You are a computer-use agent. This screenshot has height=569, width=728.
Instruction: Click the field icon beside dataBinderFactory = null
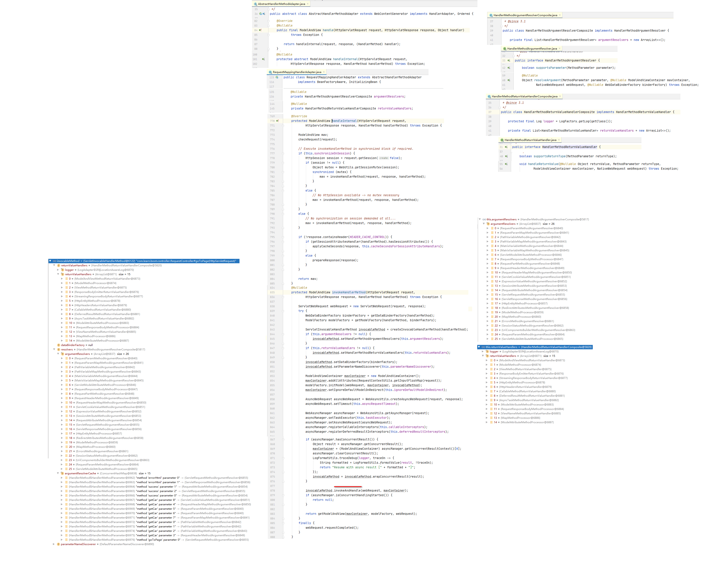59,345
